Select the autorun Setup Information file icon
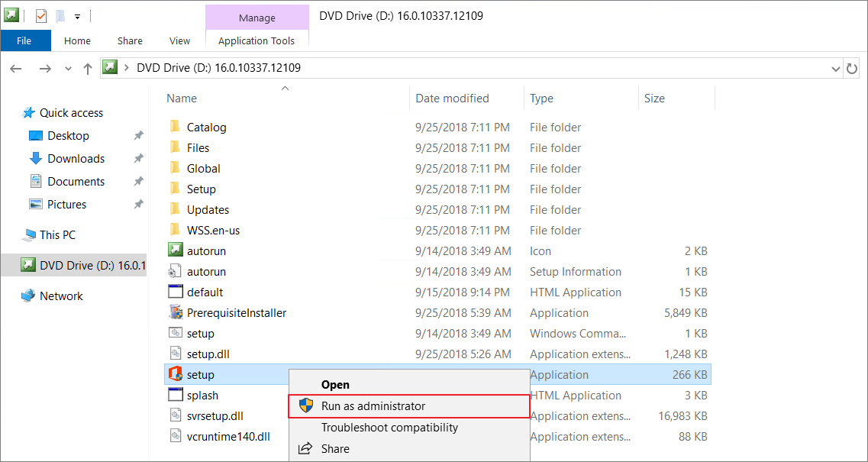 [175, 271]
